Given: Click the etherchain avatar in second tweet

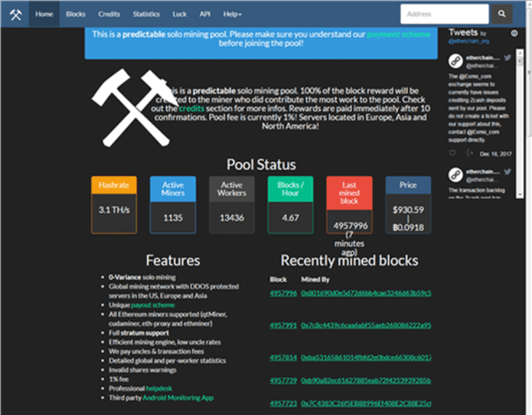Looking at the screenshot, I should point(455,174).
